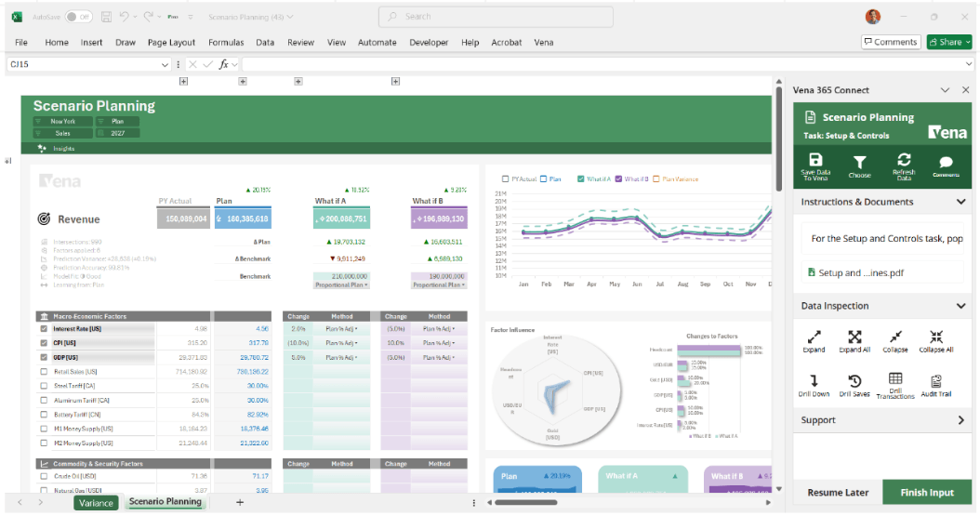Check Retail Sales [US] checkbox
Screen dimensions: 980x516
[x=44, y=372]
